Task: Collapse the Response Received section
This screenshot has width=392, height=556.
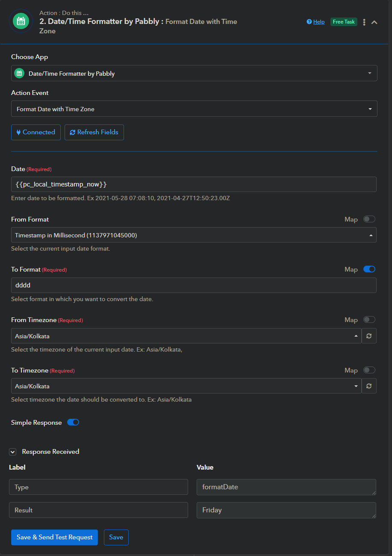Action: click(13, 452)
